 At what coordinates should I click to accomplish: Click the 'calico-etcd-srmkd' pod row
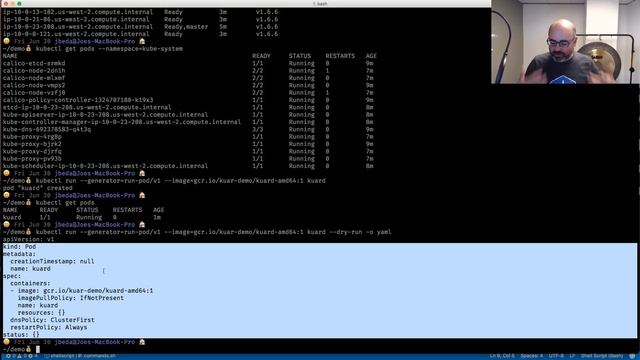pyautogui.click(x=188, y=63)
